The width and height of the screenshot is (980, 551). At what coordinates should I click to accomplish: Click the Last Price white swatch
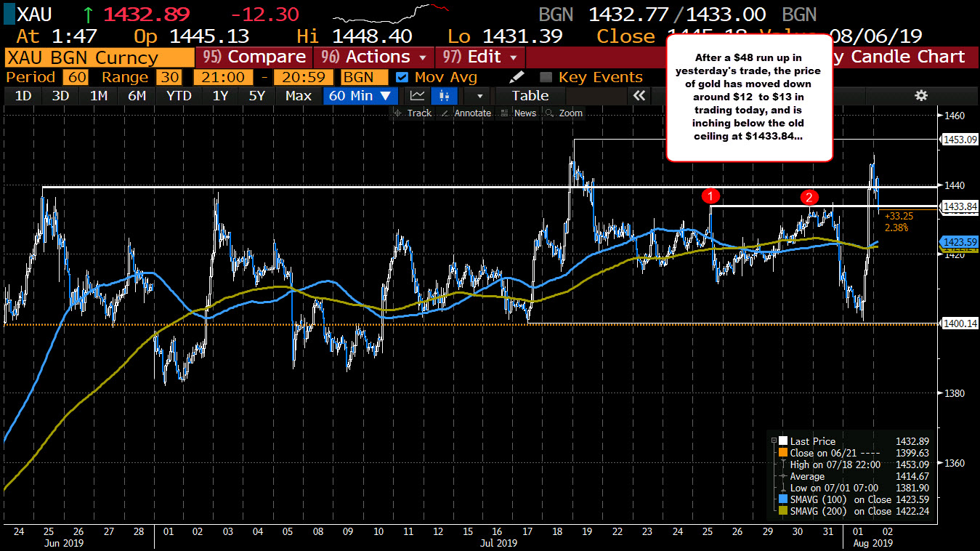[x=782, y=441]
